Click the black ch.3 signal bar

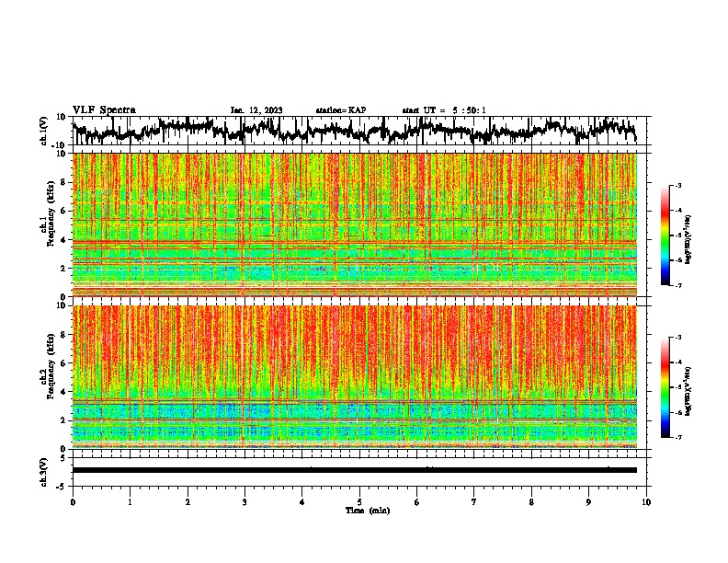355,470
